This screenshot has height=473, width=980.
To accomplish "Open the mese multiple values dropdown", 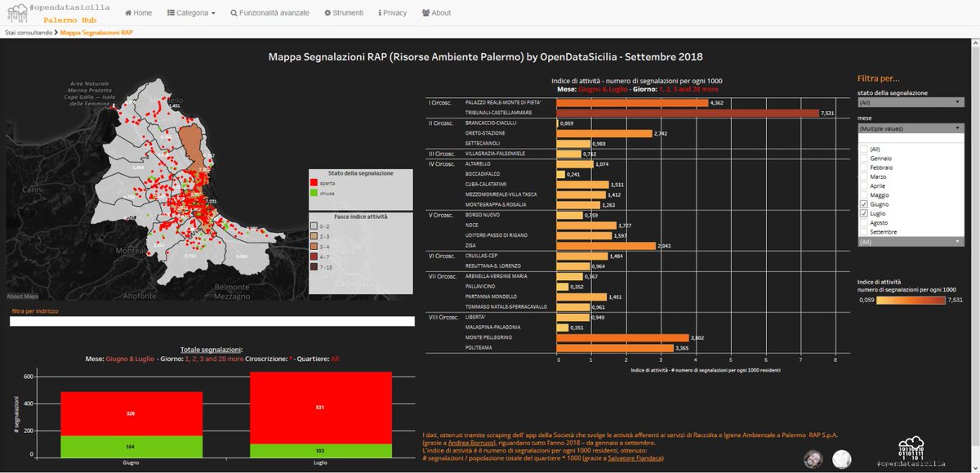I will coord(911,128).
